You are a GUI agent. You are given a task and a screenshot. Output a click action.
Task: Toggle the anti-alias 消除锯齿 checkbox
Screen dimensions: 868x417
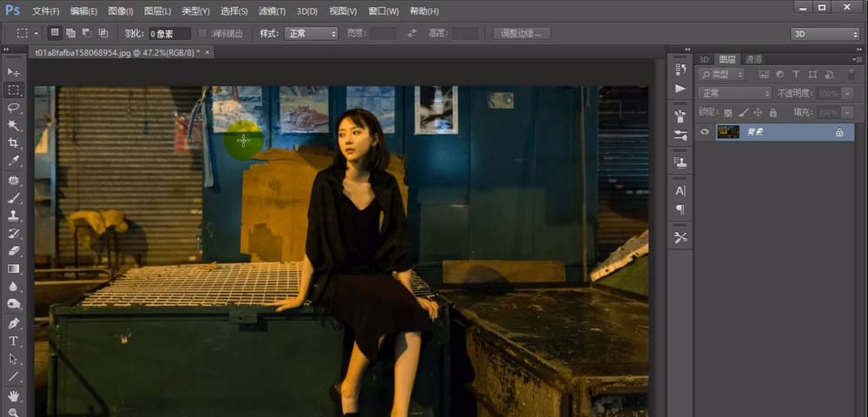pos(202,34)
